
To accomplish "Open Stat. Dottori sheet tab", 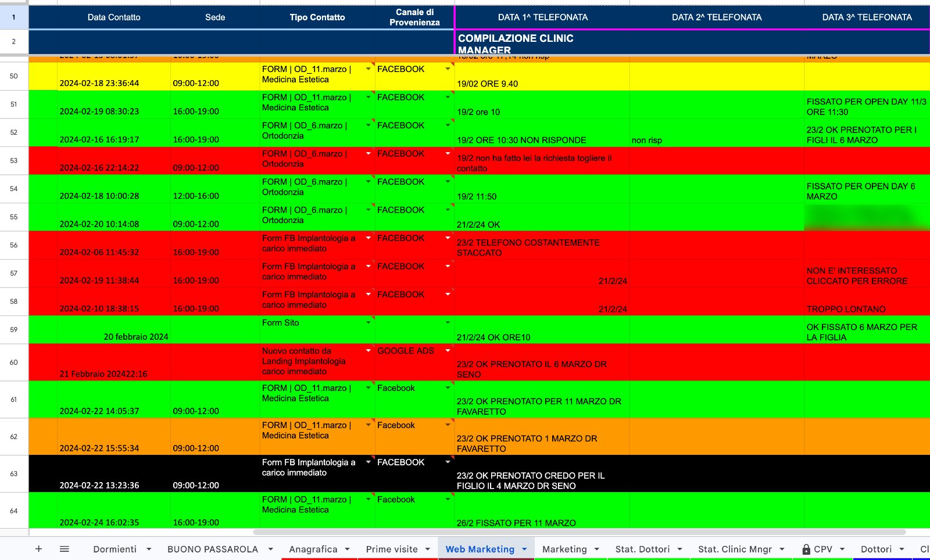I will [x=642, y=550].
